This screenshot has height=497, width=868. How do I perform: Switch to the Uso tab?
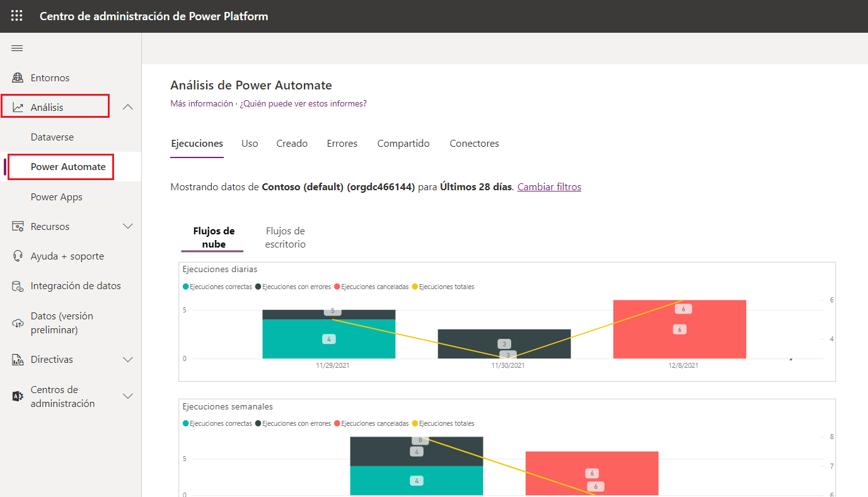[x=250, y=144]
